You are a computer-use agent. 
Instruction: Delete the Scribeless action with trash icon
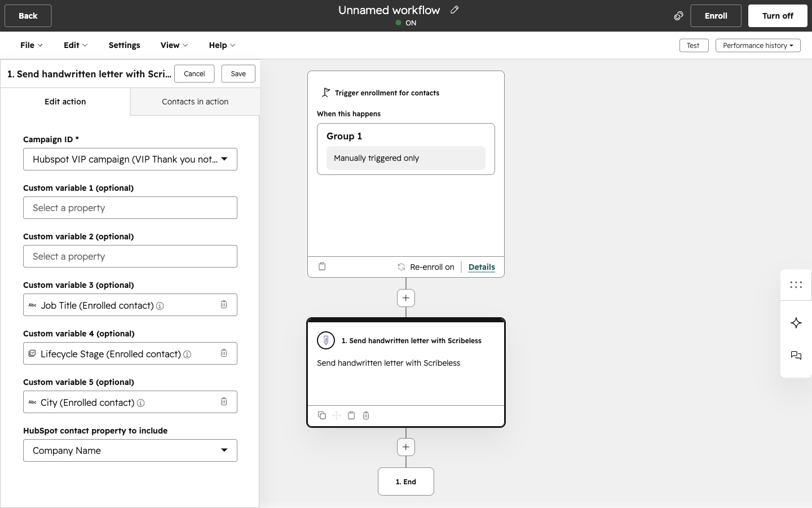coord(366,415)
